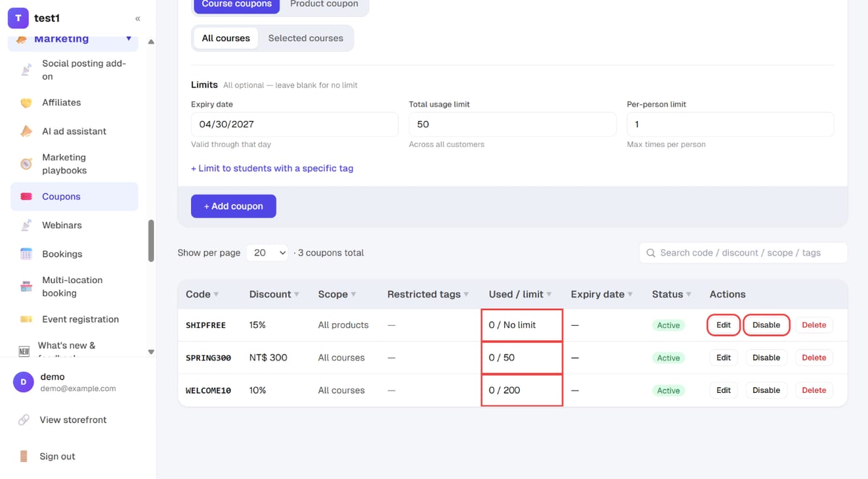Open the Restricted tags column filter arrow

click(466, 294)
